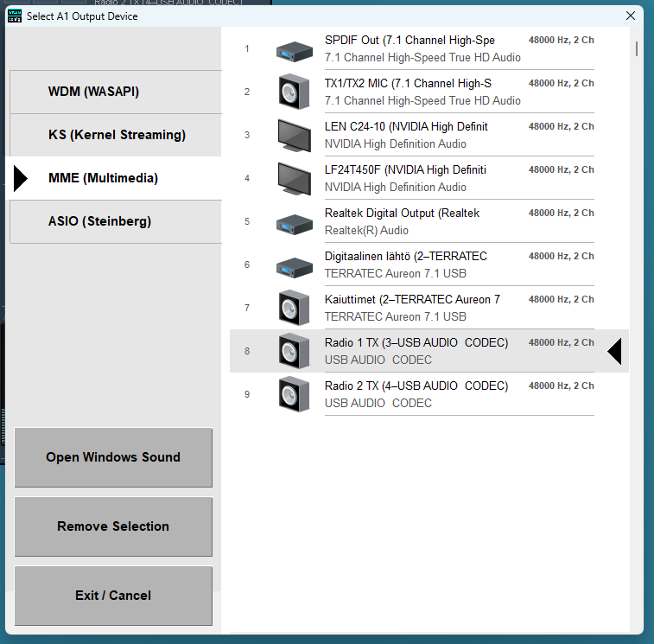
Task: Click the Voicemeeter icon in the title bar
Action: pyautogui.click(x=15, y=16)
